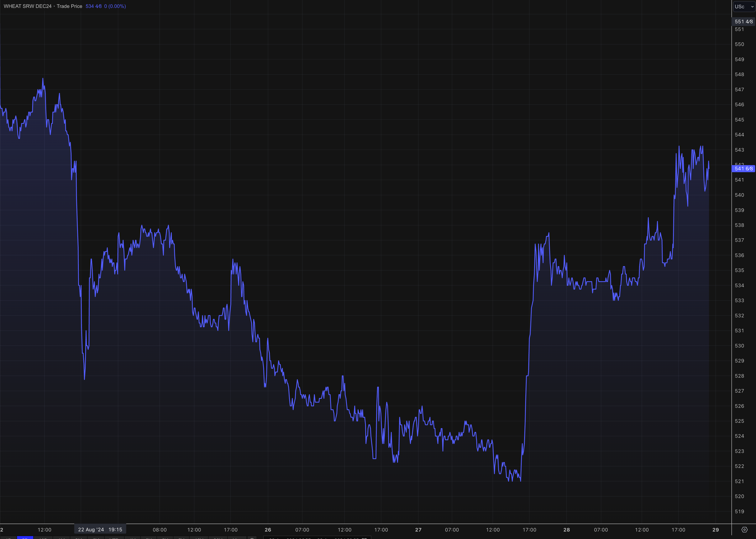Screen dimensions: 756x539
Task: Open the USc currency unit dropdown
Action: (x=744, y=7)
